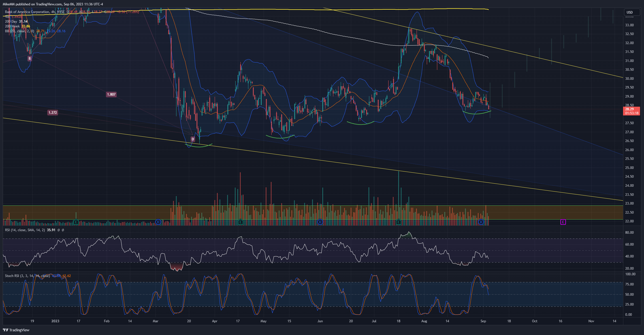Click the 40.00 RSI axis label

(x=629, y=256)
